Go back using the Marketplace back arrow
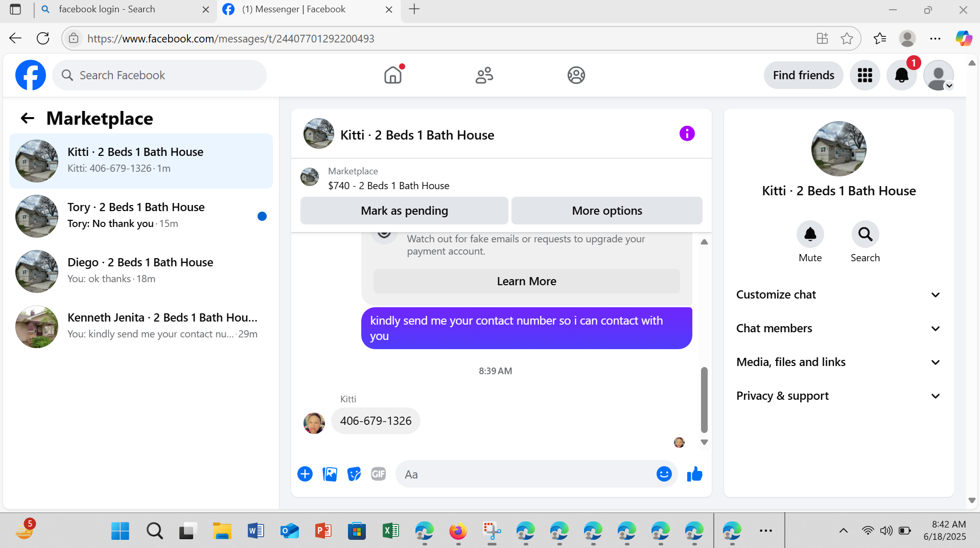This screenshot has width=980, height=548. pyautogui.click(x=28, y=119)
